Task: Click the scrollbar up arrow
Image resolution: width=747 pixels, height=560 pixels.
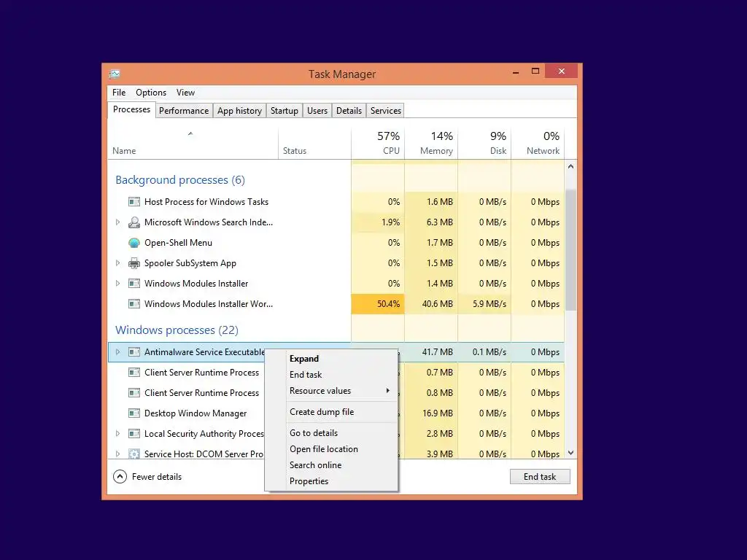Action: coord(570,166)
